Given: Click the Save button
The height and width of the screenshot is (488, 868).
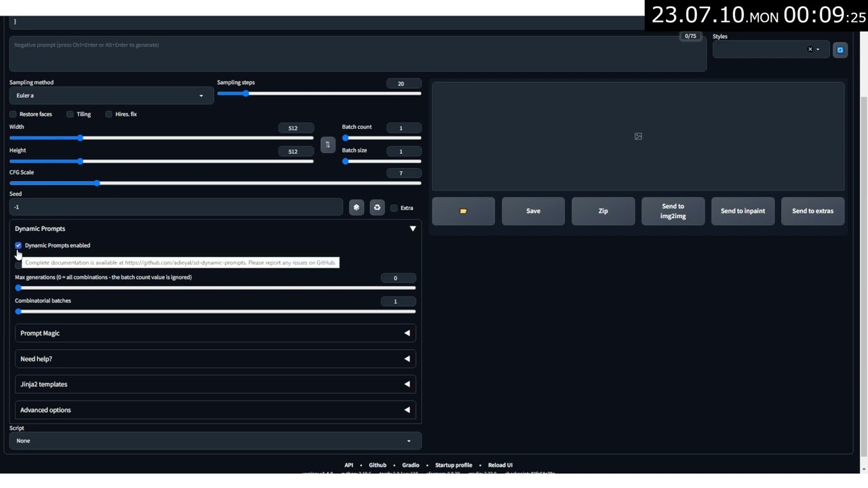Looking at the screenshot, I should click(533, 211).
